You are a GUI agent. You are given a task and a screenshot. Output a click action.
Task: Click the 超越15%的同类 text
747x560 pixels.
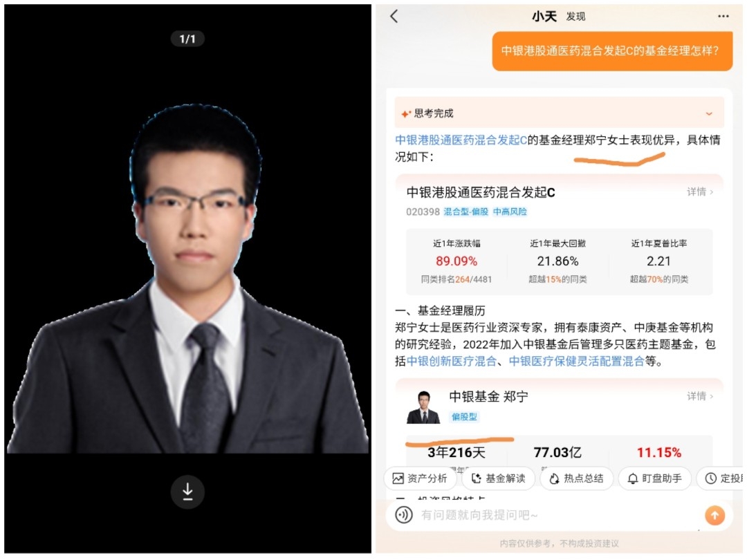point(558,279)
